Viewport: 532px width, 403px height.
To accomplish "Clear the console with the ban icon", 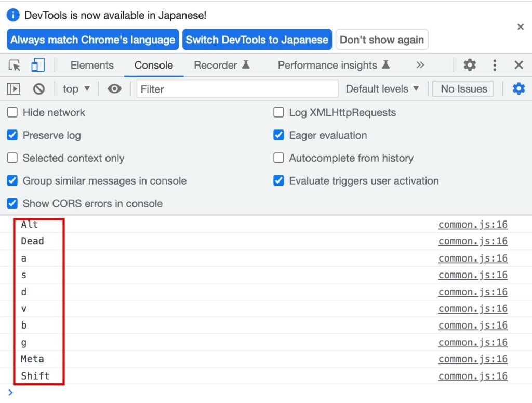I will click(x=39, y=89).
